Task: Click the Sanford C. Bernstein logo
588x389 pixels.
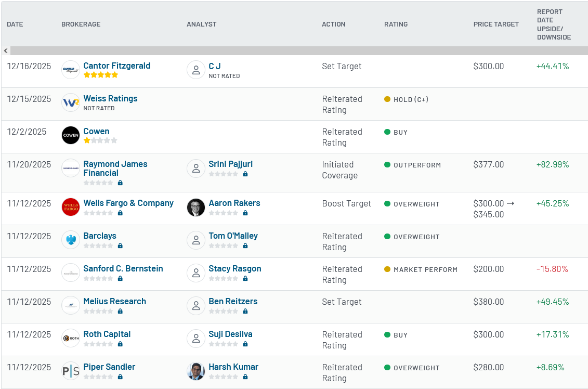Action: pyautogui.click(x=71, y=273)
